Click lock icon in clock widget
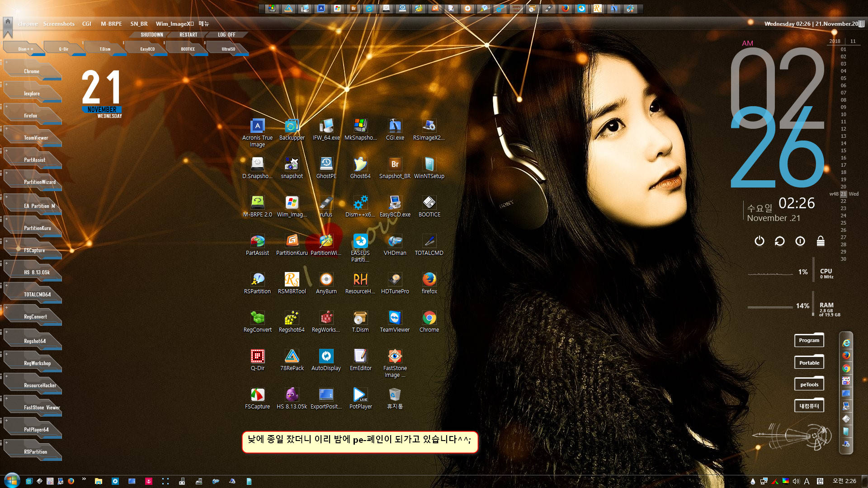Viewport: 868px width, 488px height. tap(821, 241)
